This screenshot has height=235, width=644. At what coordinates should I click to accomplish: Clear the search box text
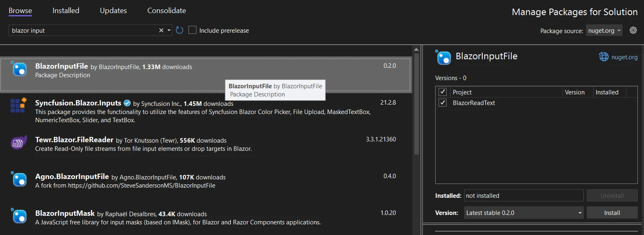tap(161, 30)
